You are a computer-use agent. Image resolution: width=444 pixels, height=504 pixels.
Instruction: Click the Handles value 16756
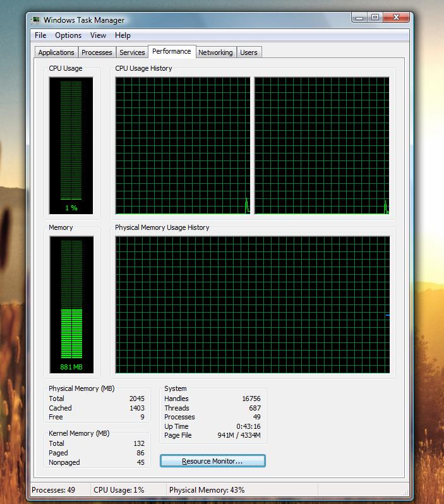pyautogui.click(x=251, y=399)
